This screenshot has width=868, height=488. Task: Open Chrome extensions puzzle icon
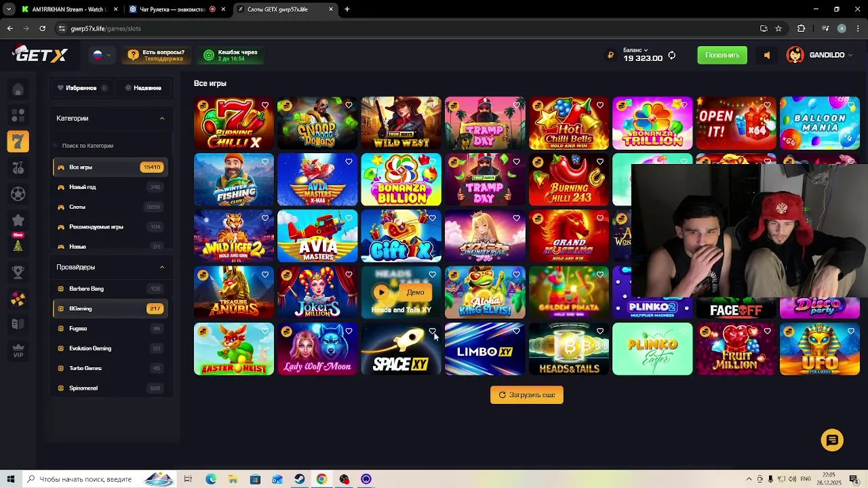click(x=801, y=28)
